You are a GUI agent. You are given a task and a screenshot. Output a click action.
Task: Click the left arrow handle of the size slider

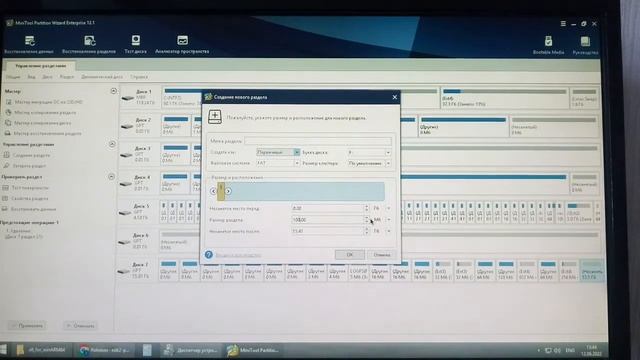click(x=213, y=191)
